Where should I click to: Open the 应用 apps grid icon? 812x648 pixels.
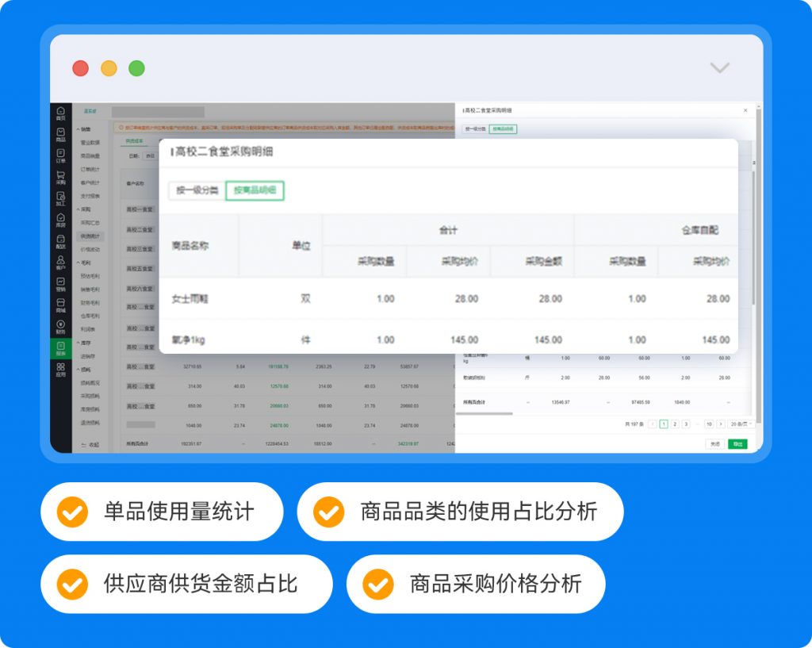point(61,370)
